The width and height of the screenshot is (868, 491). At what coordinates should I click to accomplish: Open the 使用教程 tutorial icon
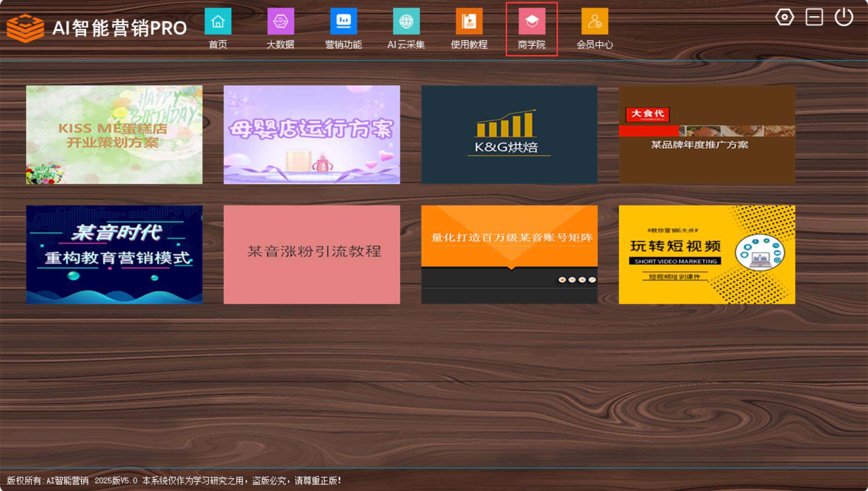point(469,22)
